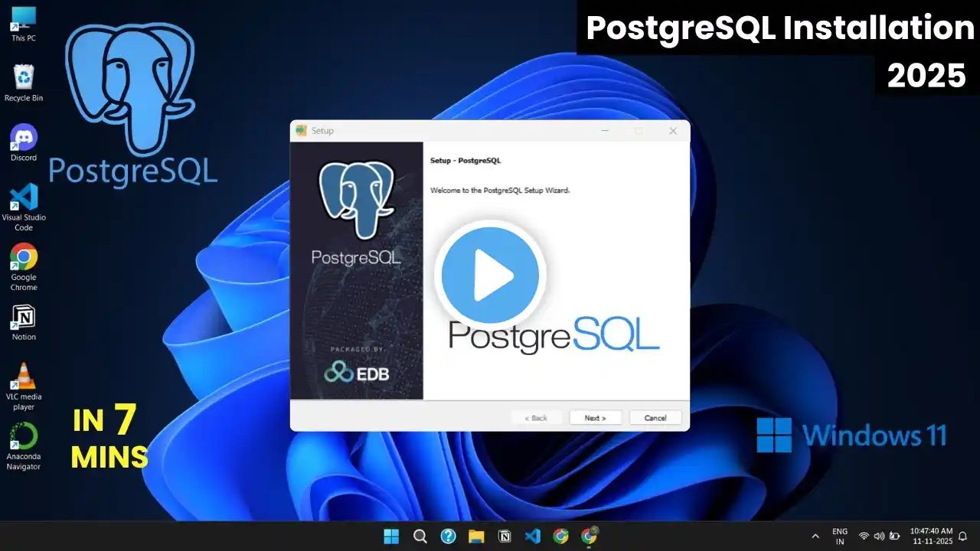Open the Recycle Bin desktop icon
This screenshot has height=551, width=980.
click(x=24, y=83)
